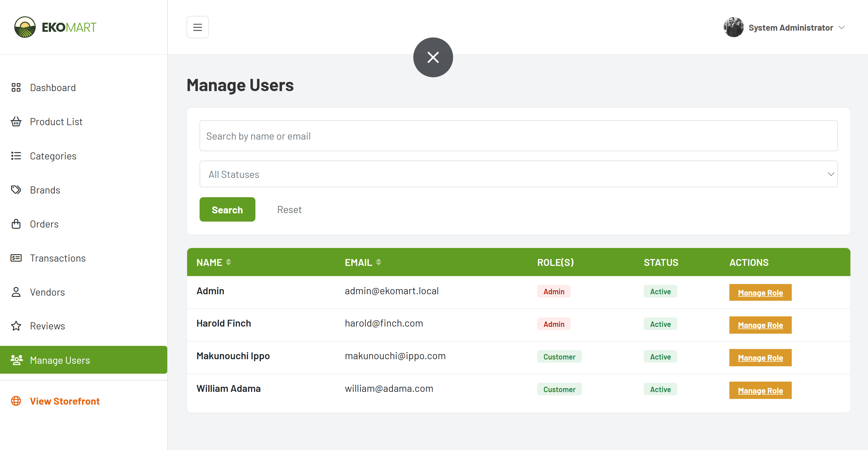Click the Ekomart logo
The width and height of the screenshot is (868, 450).
pos(55,27)
